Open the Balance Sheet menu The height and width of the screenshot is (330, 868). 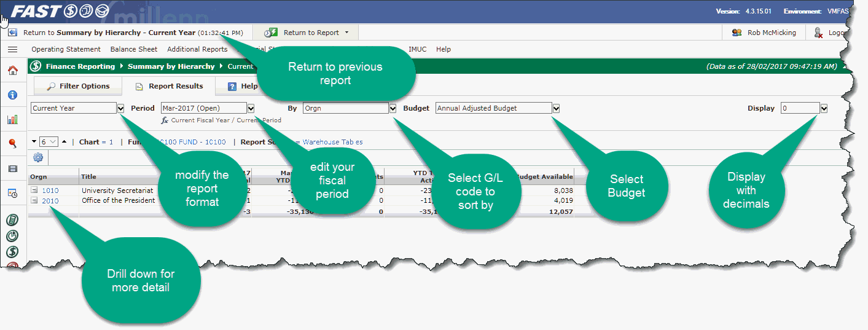133,49
